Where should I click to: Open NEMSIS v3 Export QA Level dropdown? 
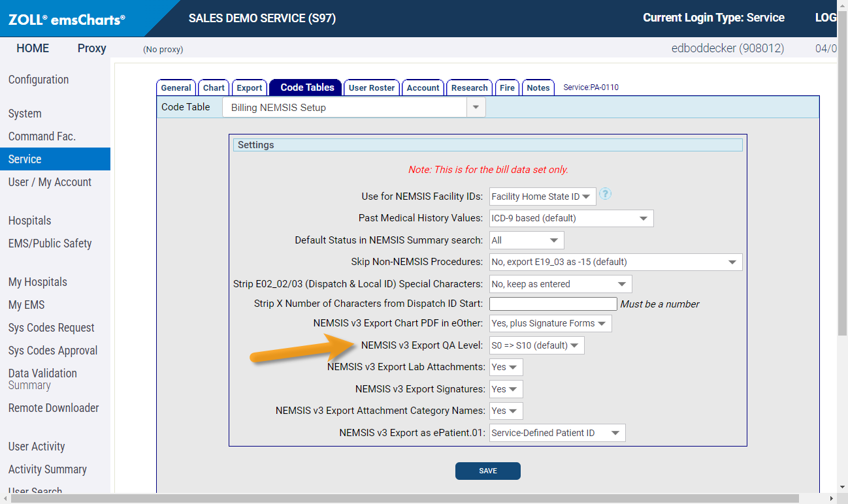pos(536,345)
